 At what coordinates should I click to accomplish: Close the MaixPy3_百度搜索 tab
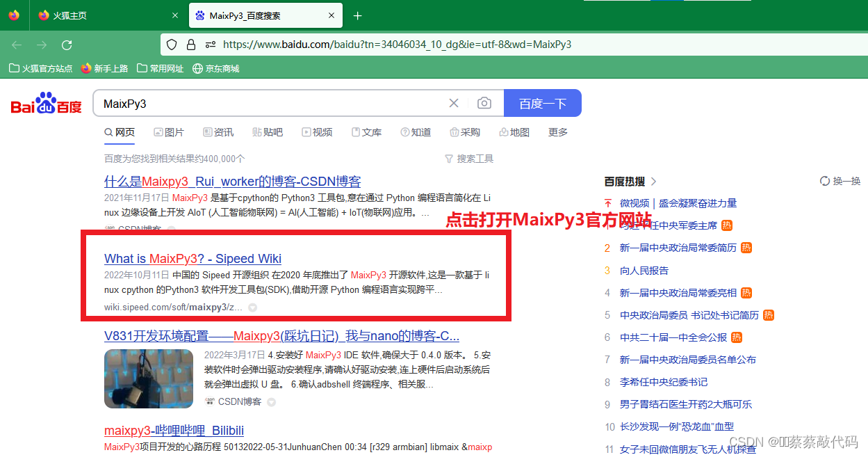(331, 15)
